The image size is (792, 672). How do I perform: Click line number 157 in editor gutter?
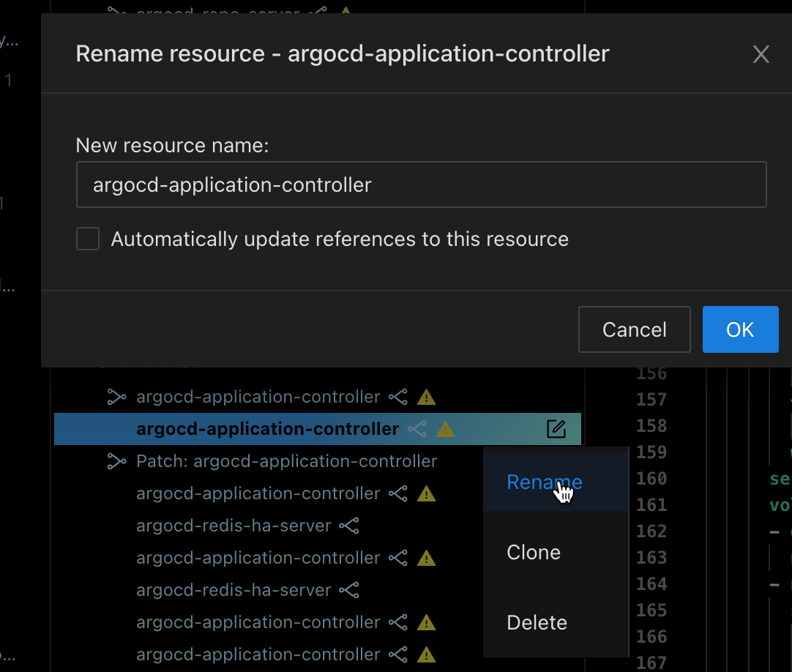coord(651,400)
